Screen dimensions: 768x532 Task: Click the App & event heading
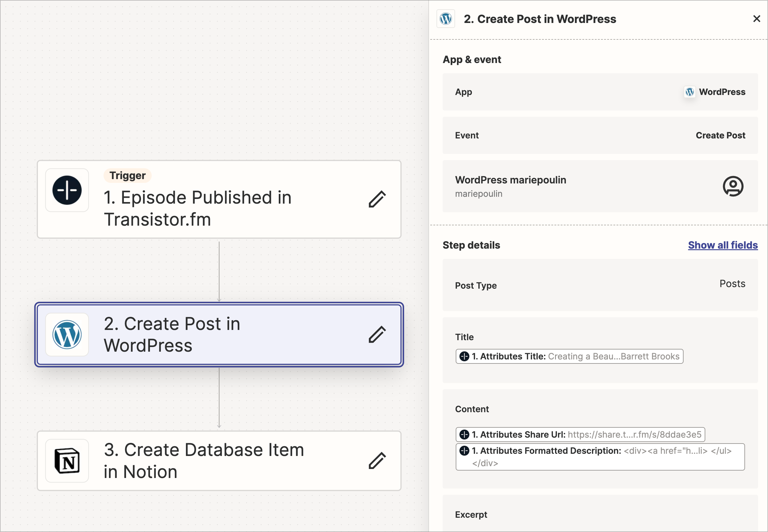tap(472, 59)
